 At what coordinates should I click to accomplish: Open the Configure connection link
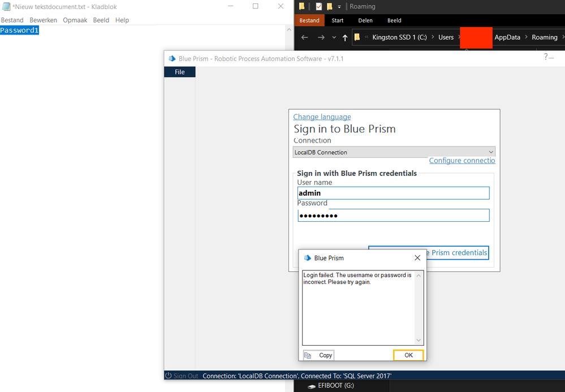(462, 161)
